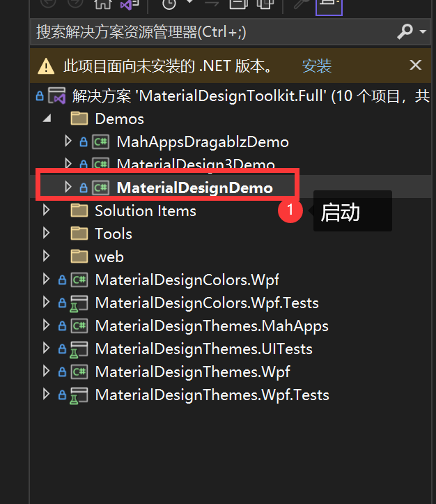Viewport: 436px width, 504px height.
Task: Select the Demos folder label
Action: [119, 119]
